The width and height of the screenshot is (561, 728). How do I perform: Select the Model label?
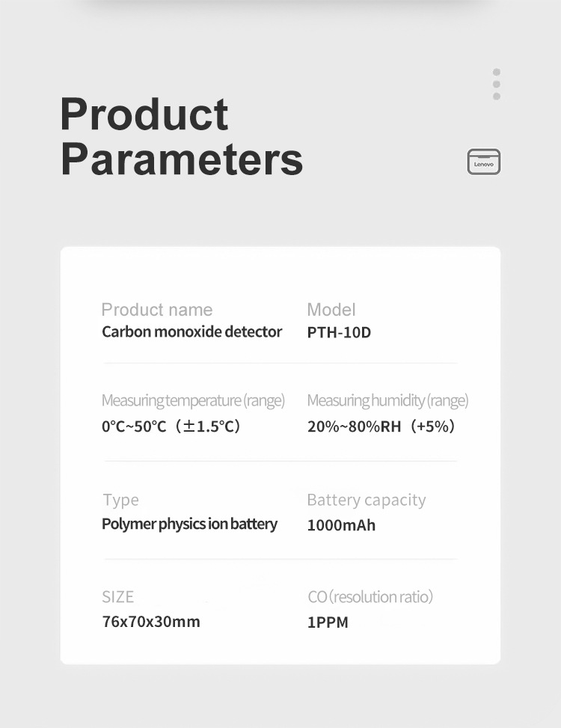click(x=331, y=310)
